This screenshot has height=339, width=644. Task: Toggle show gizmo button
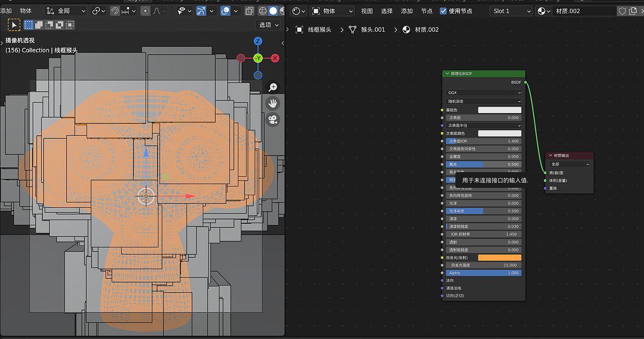click(201, 11)
